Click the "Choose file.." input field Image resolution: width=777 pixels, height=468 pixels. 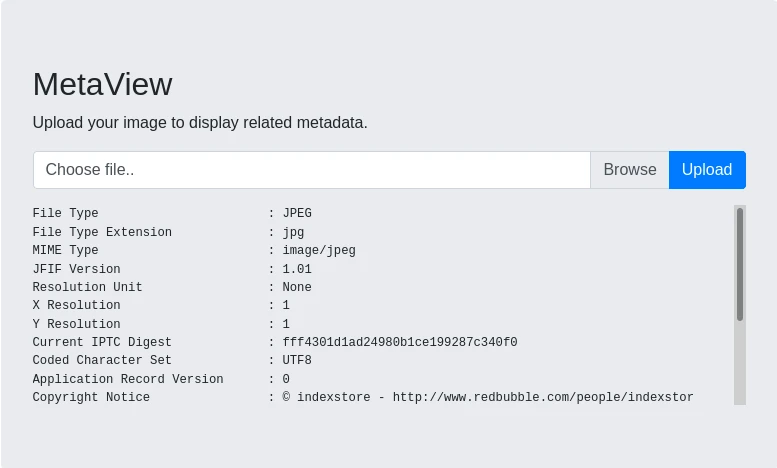click(x=311, y=170)
